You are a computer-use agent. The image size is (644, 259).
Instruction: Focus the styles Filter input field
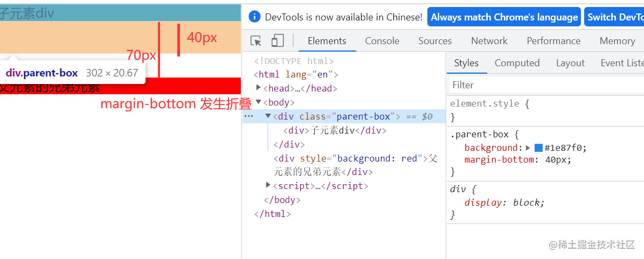tap(546, 85)
